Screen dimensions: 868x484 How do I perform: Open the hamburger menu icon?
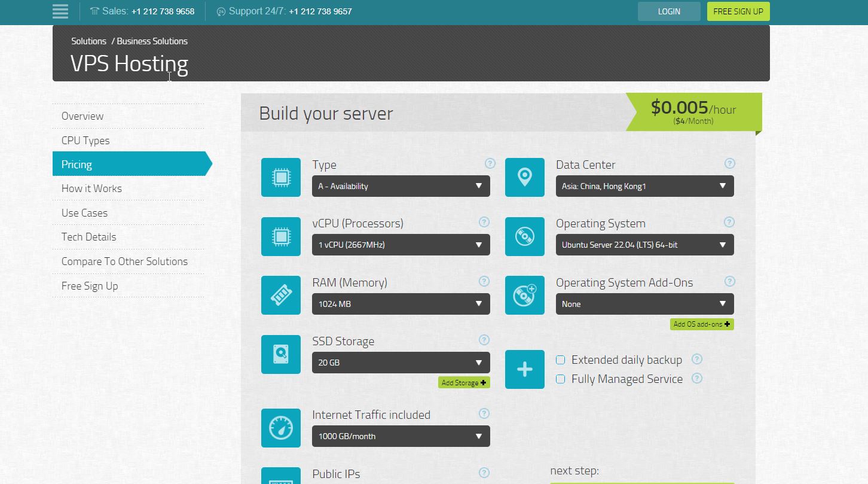coord(60,11)
